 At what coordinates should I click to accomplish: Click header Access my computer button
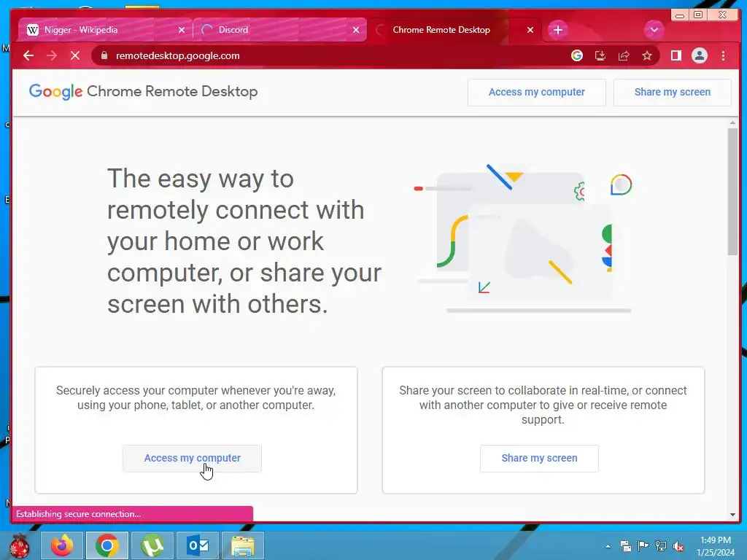click(x=536, y=93)
